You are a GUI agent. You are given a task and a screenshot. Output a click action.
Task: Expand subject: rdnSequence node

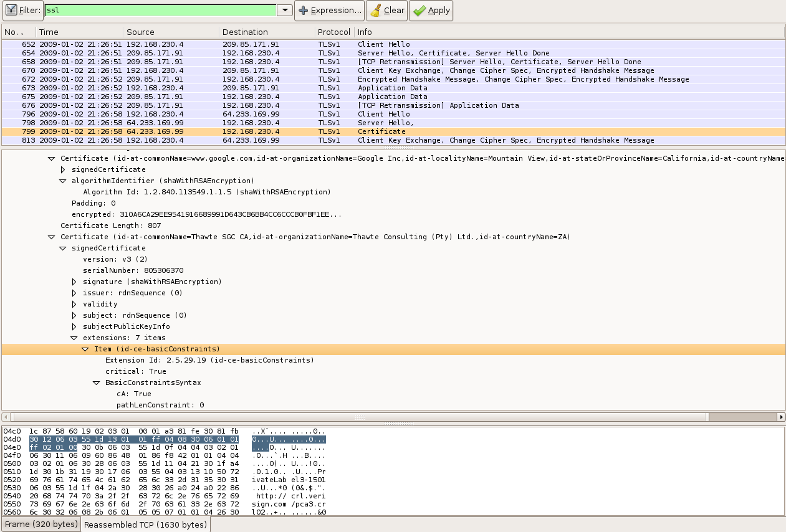click(x=74, y=315)
